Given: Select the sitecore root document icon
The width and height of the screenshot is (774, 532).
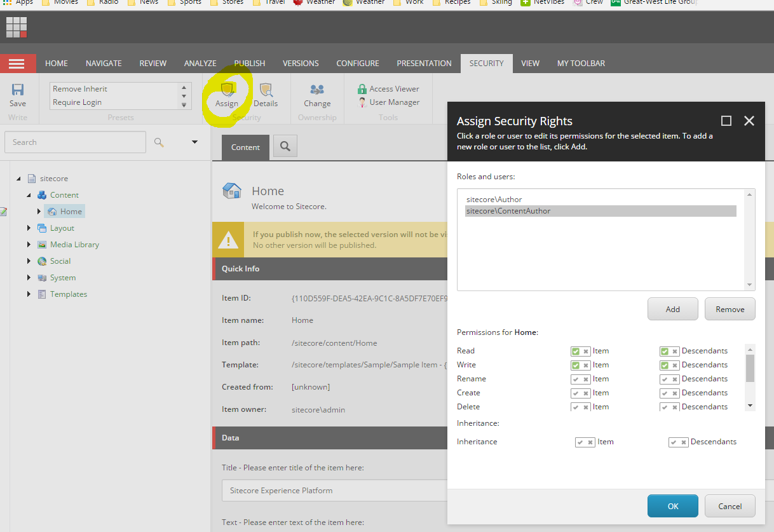Looking at the screenshot, I should point(32,179).
